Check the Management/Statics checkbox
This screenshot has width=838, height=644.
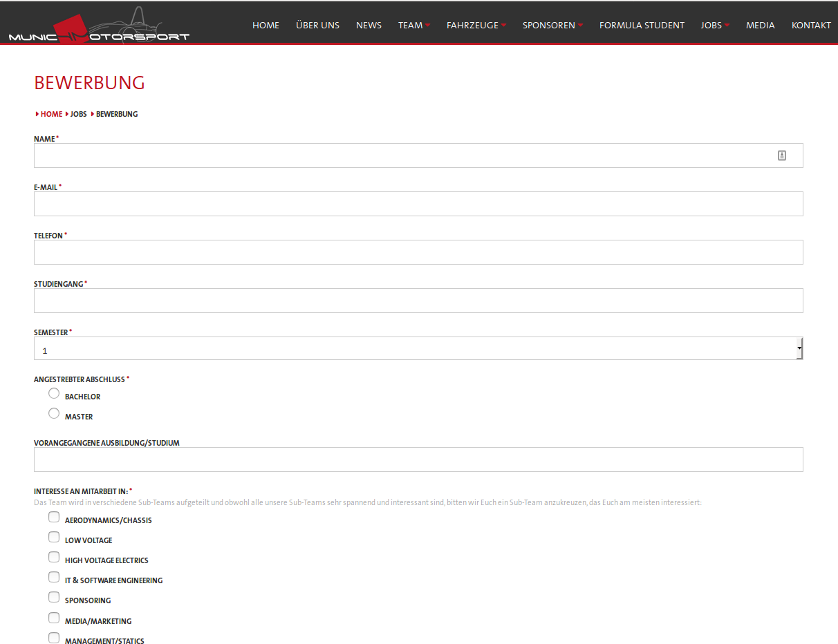(x=54, y=638)
